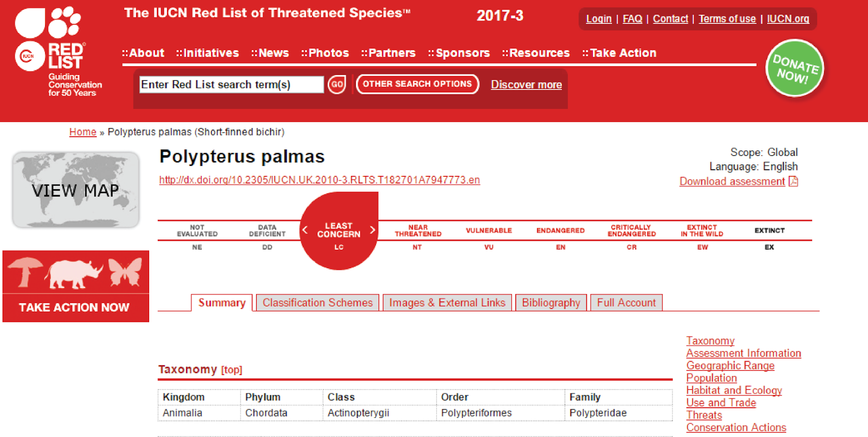This screenshot has height=437, width=868.
Task: Open the About menu
Action: tap(143, 53)
